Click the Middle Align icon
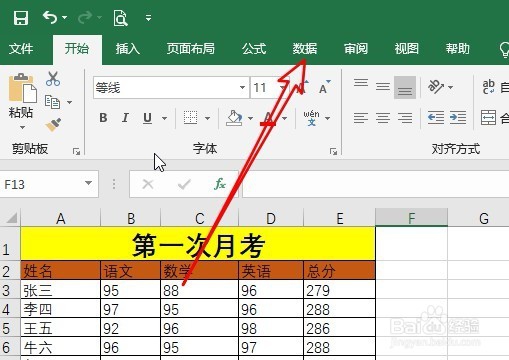509x360 pixels. [x=383, y=87]
